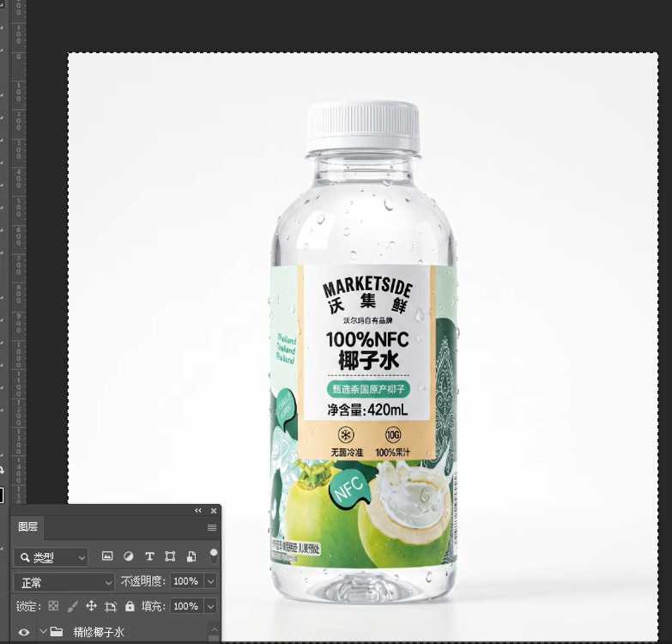Click the bottle cap on canvas
The width and height of the screenshot is (672, 644).
point(362,126)
